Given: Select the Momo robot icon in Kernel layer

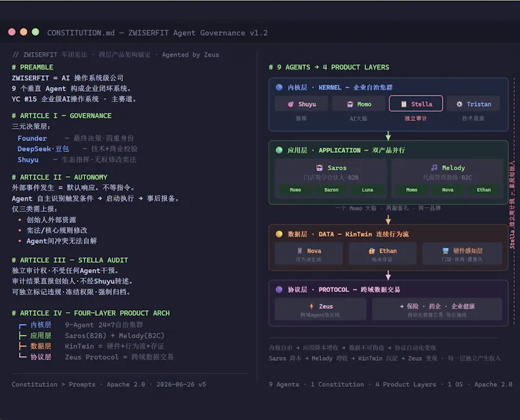Looking at the screenshot, I should tap(350, 104).
